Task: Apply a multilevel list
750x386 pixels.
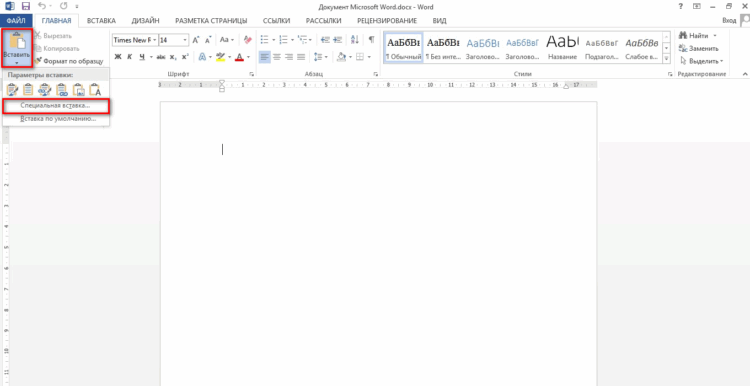Action: coord(302,40)
